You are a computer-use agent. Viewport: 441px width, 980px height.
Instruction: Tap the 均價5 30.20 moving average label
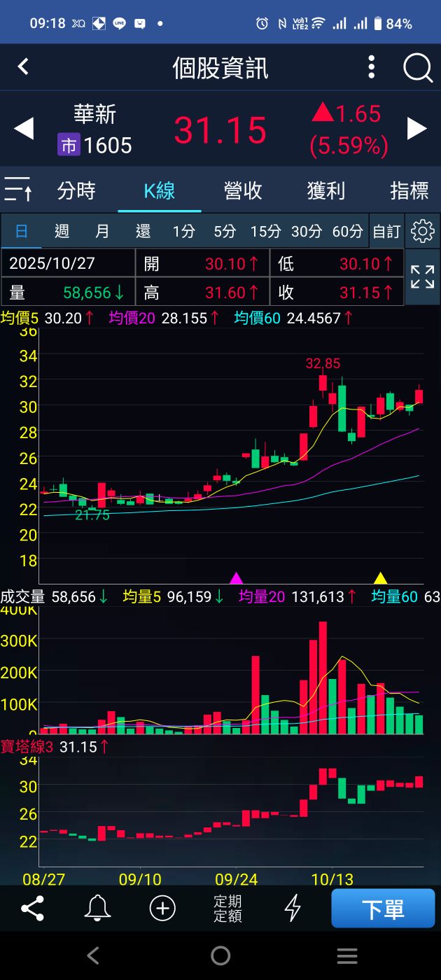(x=48, y=318)
